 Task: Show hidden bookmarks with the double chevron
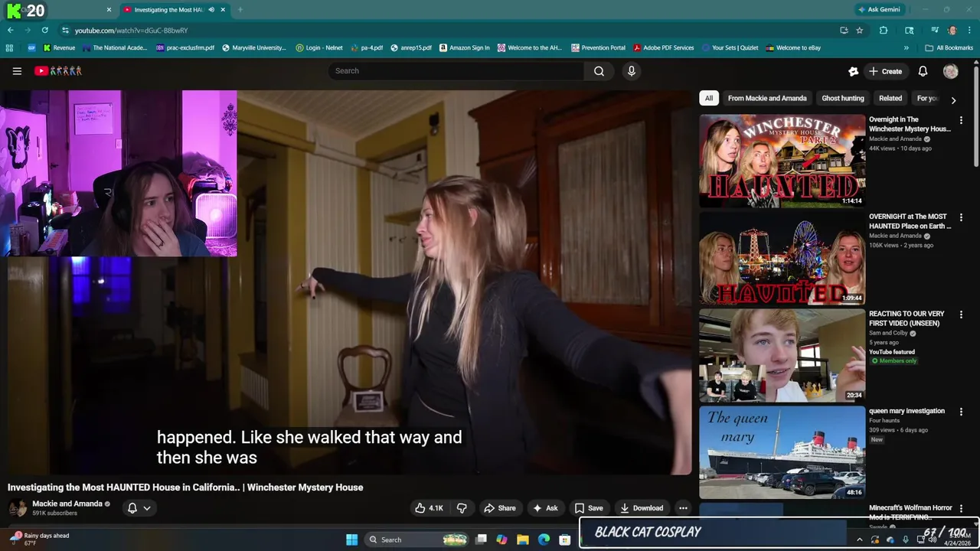(906, 47)
